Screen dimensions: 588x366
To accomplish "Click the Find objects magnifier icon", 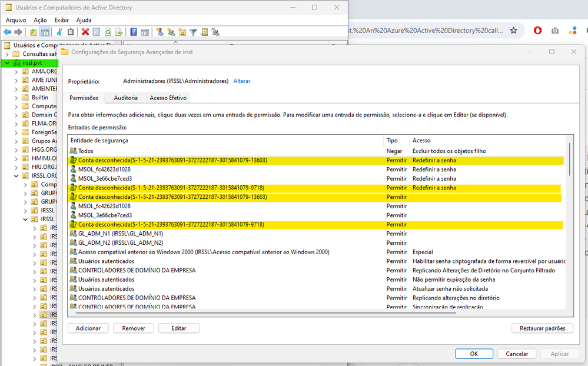I will coord(204,32).
